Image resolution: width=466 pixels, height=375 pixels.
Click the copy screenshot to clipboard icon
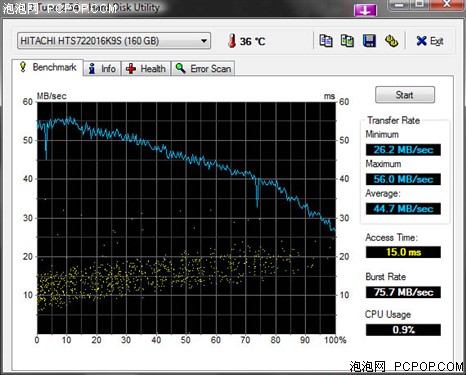point(347,41)
